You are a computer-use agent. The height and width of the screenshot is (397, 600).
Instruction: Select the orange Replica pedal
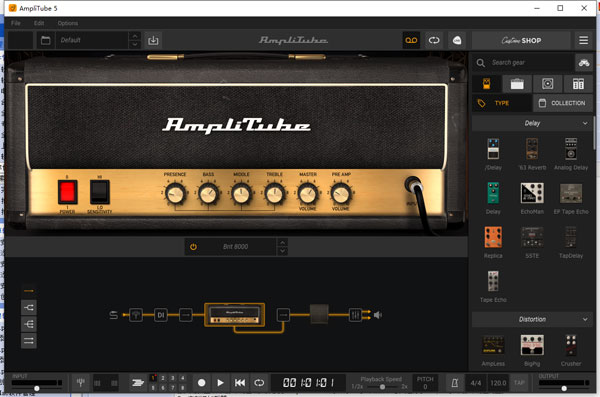click(493, 237)
